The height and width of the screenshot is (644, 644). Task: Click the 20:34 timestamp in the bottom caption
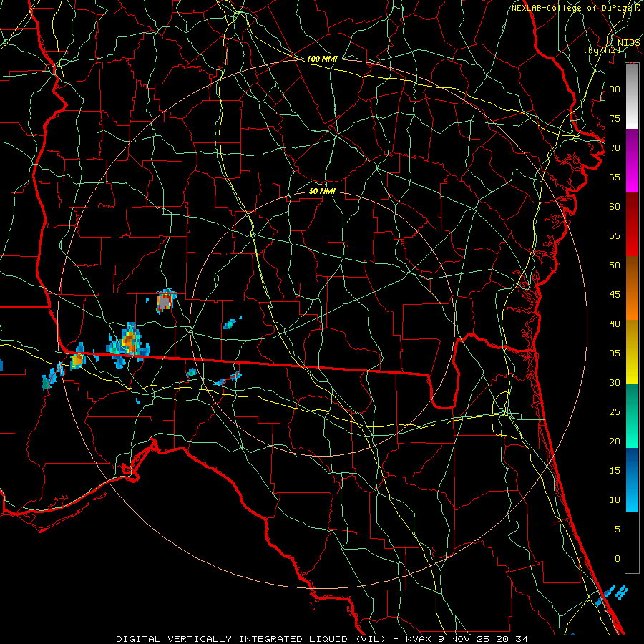[512, 639]
